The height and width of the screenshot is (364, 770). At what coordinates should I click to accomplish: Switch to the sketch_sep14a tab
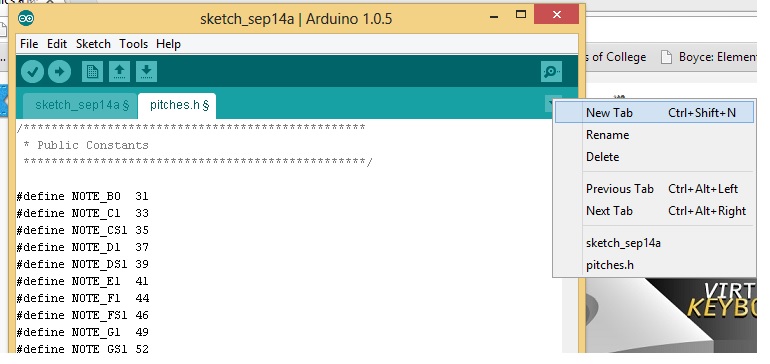(81, 105)
